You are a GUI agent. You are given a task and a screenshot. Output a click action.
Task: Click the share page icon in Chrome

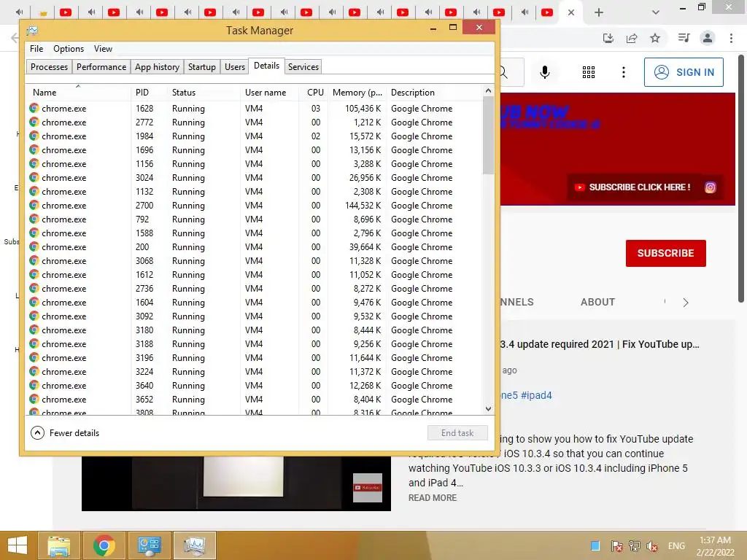pos(632,38)
